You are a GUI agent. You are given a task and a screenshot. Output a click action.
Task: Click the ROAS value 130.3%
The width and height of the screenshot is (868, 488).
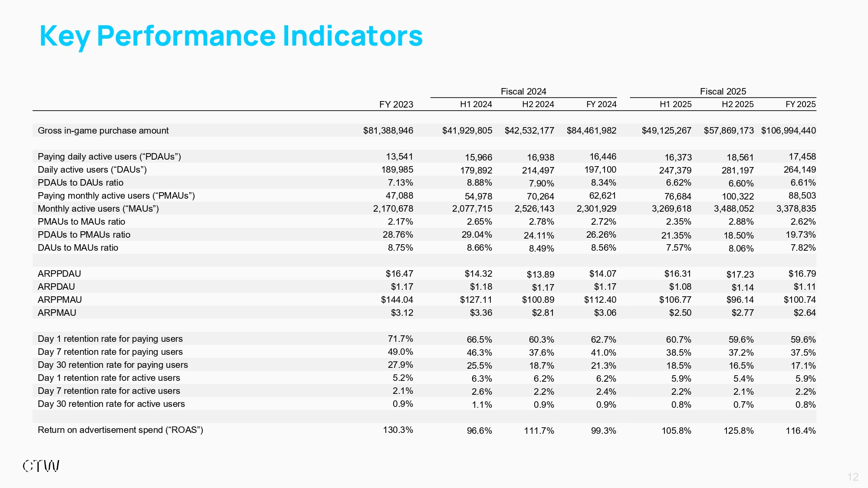point(398,430)
